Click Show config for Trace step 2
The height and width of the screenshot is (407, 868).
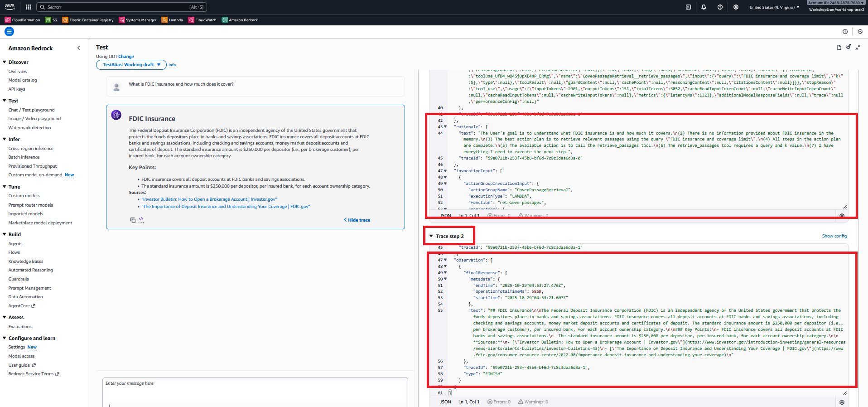click(x=834, y=236)
